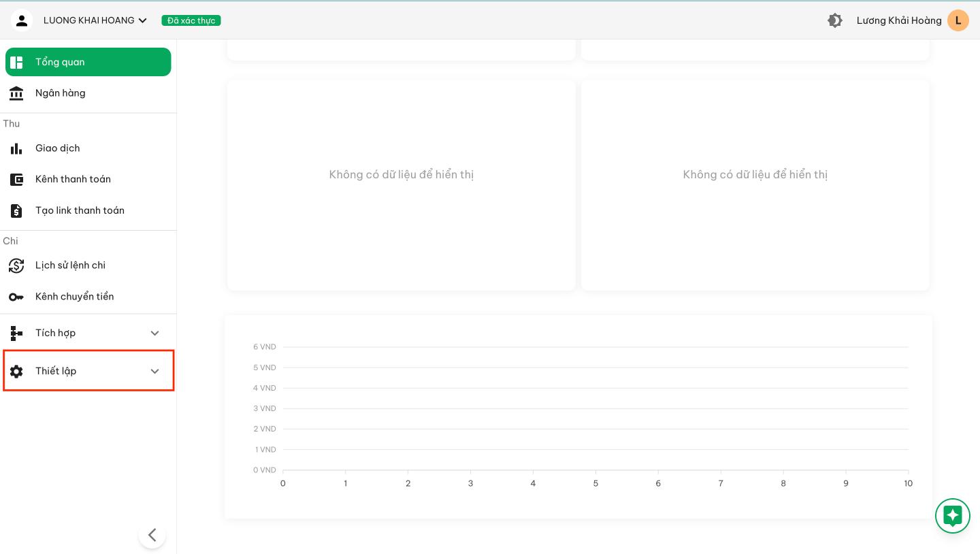The width and height of the screenshot is (980, 554).
Task: Collapse the sidebar with the left arrow
Action: (152, 535)
